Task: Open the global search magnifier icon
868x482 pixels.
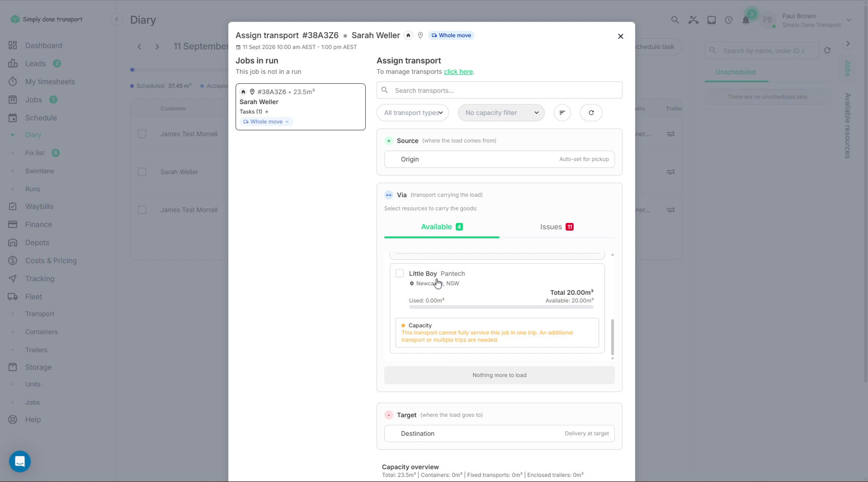Action: [675, 20]
